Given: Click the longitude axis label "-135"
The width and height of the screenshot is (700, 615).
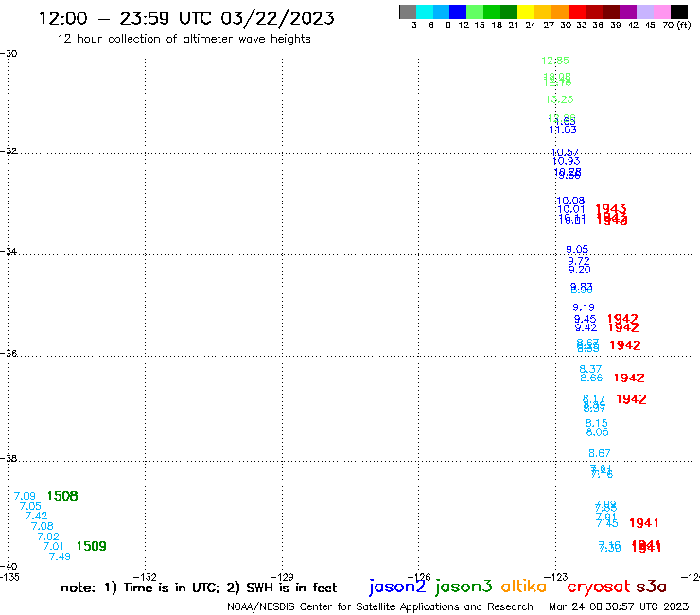Looking at the screenshot, I should (9, 577).
